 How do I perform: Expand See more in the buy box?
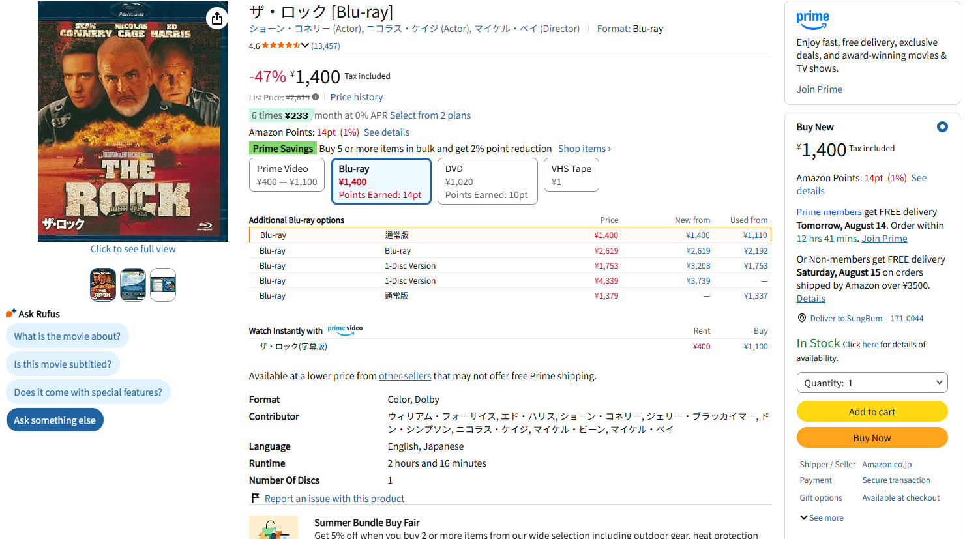click(822, 517)
